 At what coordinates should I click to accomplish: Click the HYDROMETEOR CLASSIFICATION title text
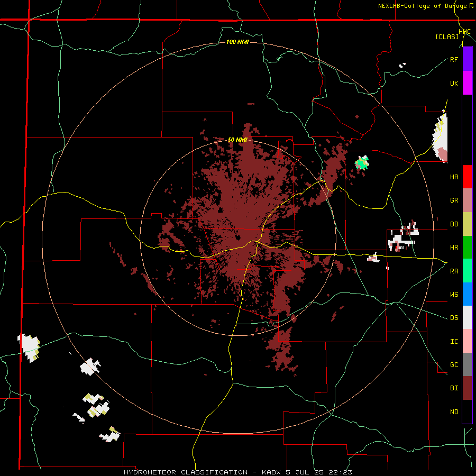coord(186,472)
